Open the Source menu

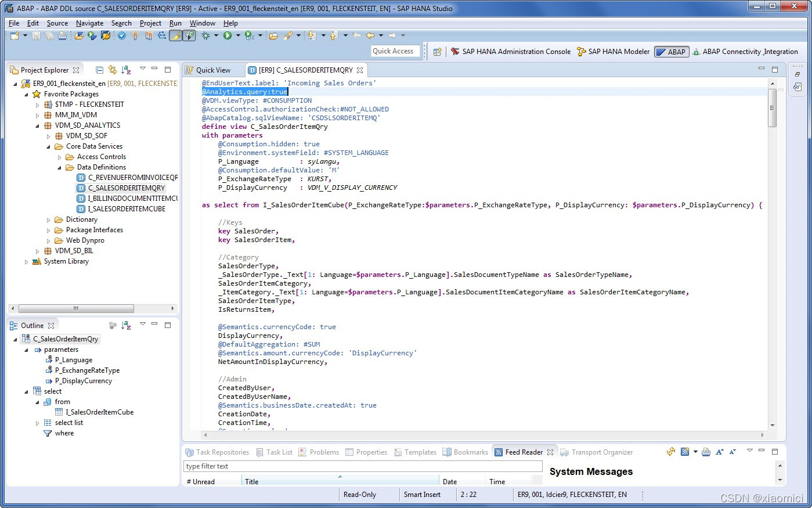pos(57,23)
